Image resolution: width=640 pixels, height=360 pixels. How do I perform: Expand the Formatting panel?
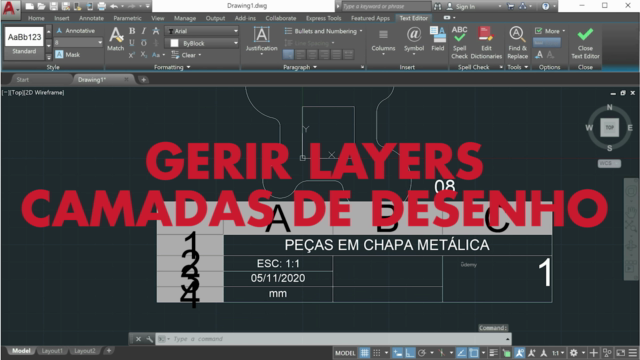pyautogui.click(x=172, y=67)
